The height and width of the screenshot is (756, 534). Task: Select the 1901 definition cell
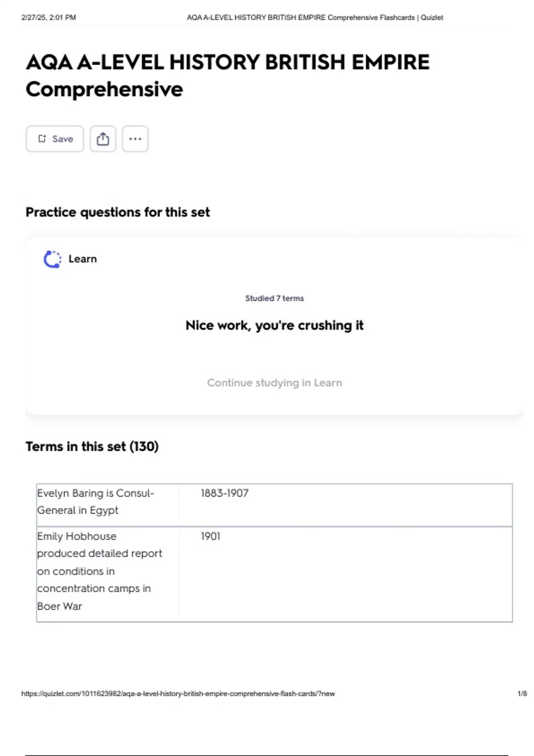[x=210, y=536]
